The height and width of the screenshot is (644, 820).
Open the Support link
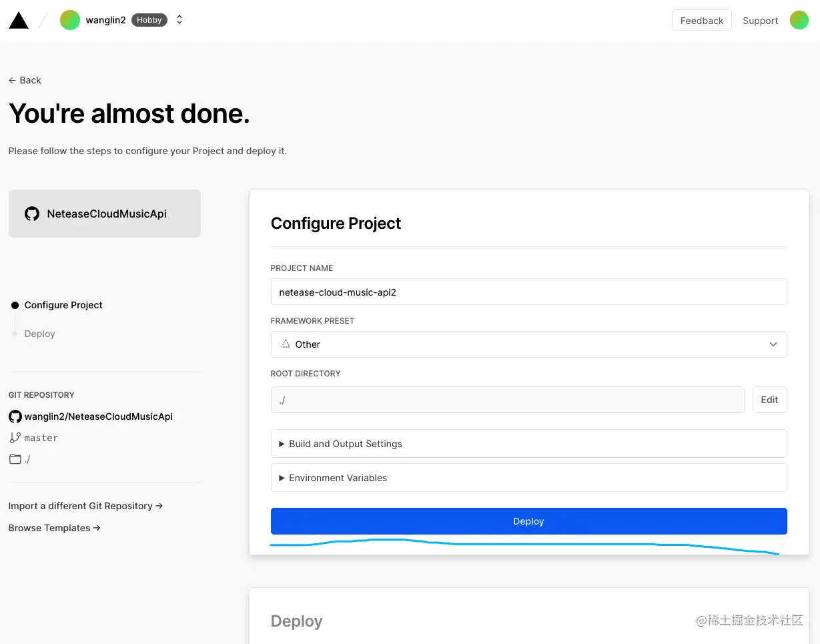761,21
